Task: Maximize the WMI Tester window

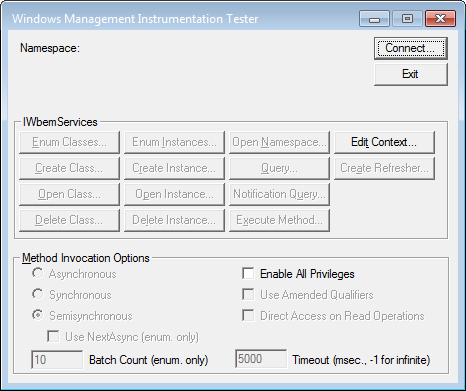Action: tap(407, 19)
